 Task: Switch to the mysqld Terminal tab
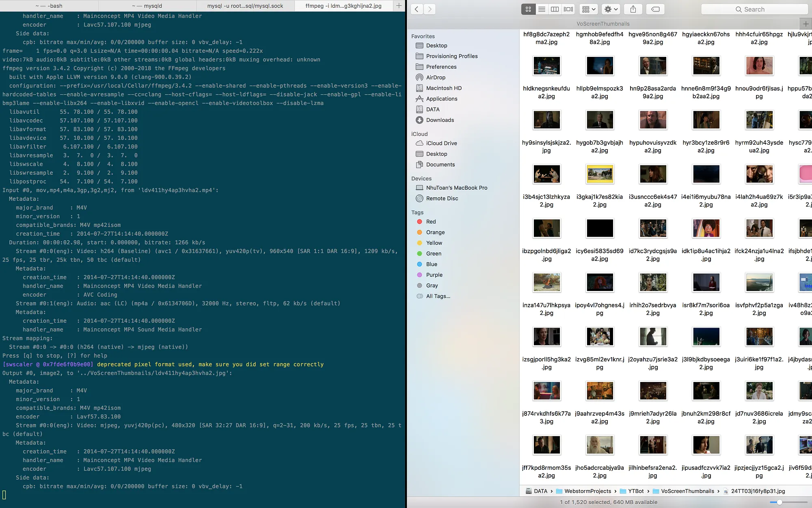[x=147, y=6]
